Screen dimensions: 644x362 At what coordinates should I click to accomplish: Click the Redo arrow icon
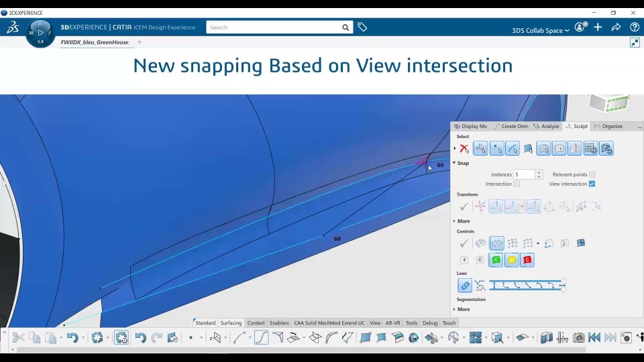(x=156, y=337)
